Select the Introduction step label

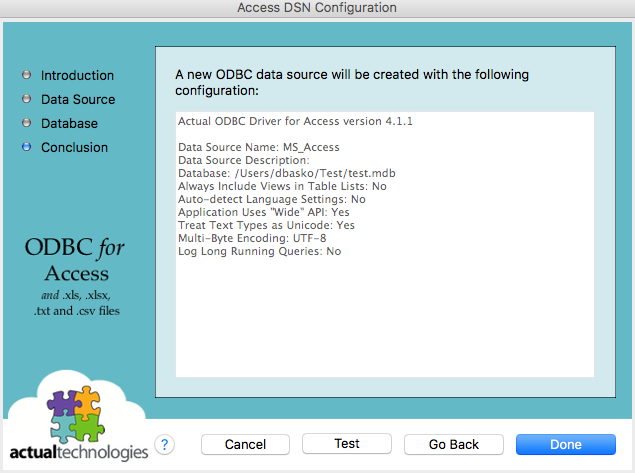[77, 76]
